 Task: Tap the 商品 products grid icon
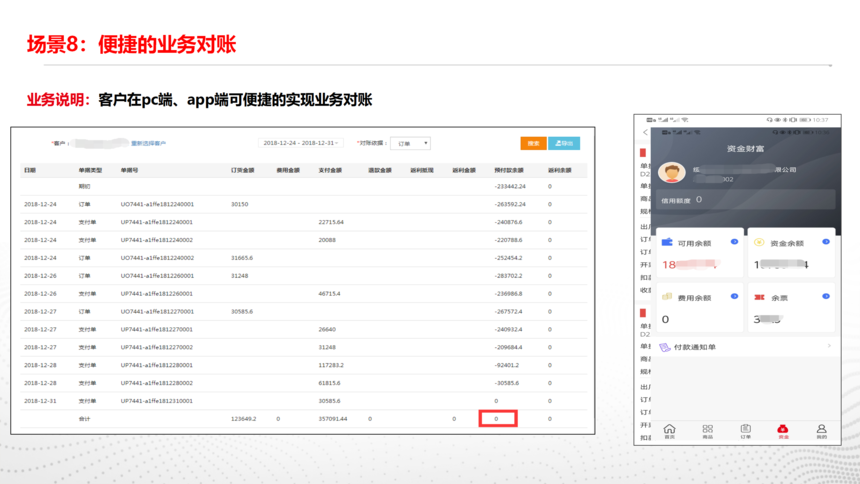(x=707, y=431)
